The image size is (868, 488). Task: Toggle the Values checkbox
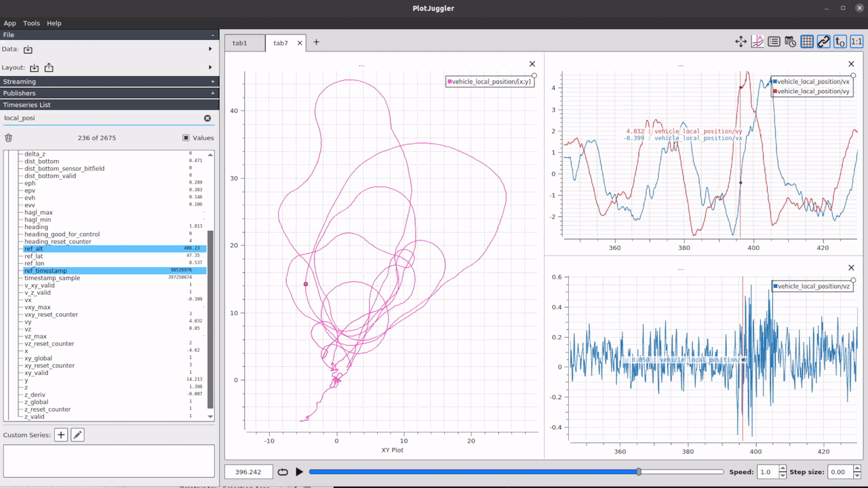[186, 138]
